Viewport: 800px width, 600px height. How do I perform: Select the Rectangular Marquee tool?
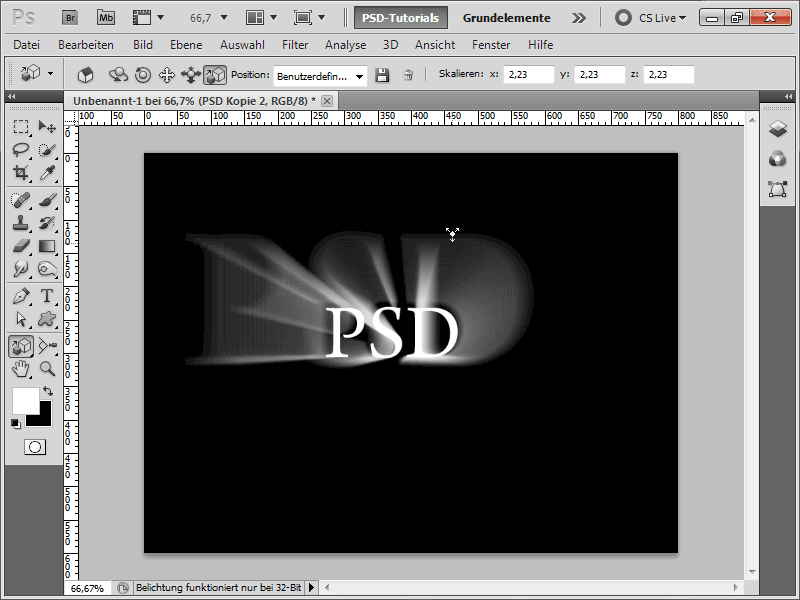point(21,127)
